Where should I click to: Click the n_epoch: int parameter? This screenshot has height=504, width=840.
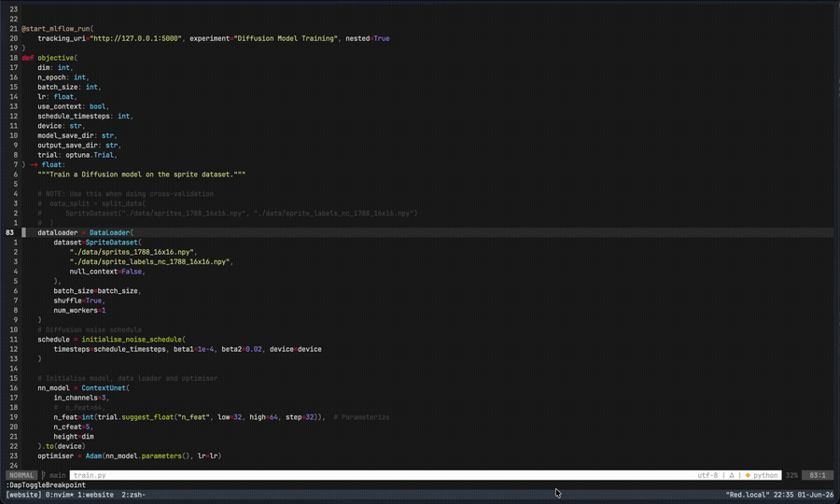[x=63, y=77]
